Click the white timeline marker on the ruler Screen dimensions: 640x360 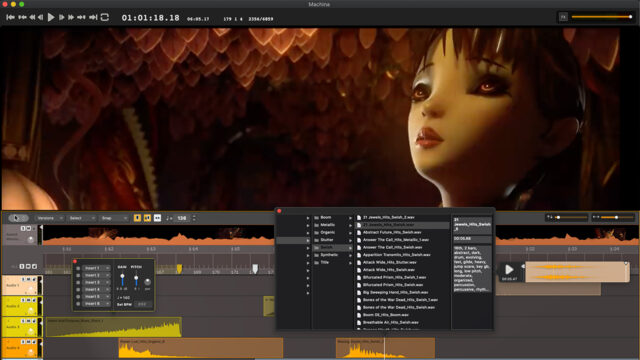pos(255,269)
